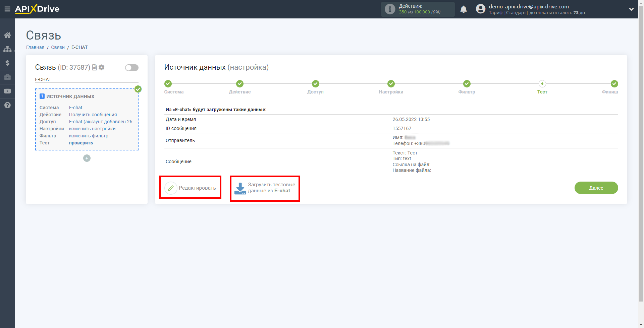Click the Редактировать button

[x=190, y=188]
